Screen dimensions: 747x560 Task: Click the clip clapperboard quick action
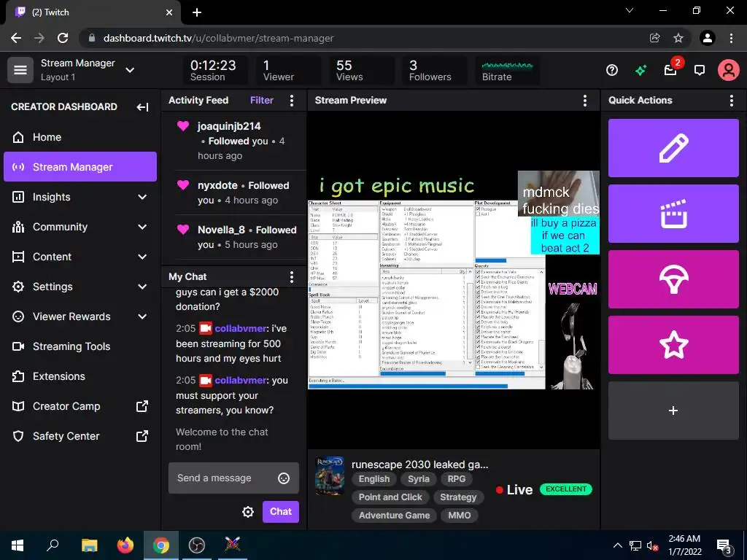[673, 214]
